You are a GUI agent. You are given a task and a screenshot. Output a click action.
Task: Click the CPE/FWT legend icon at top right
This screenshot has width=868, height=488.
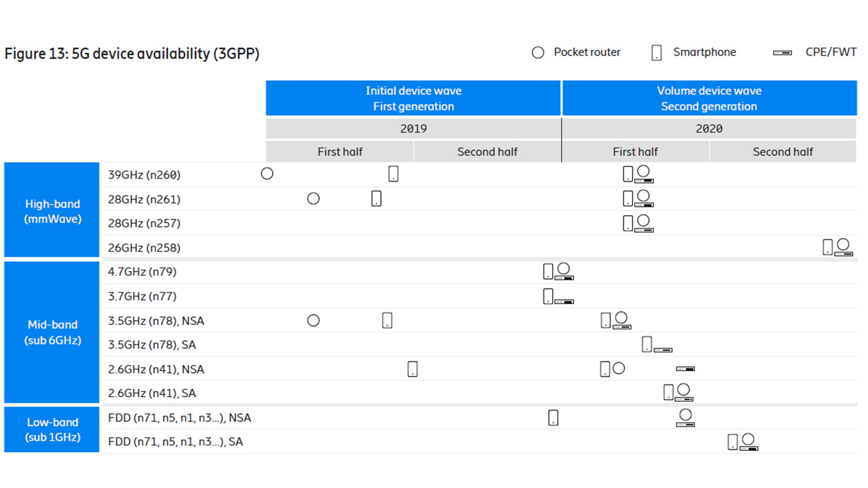(782, 52)
